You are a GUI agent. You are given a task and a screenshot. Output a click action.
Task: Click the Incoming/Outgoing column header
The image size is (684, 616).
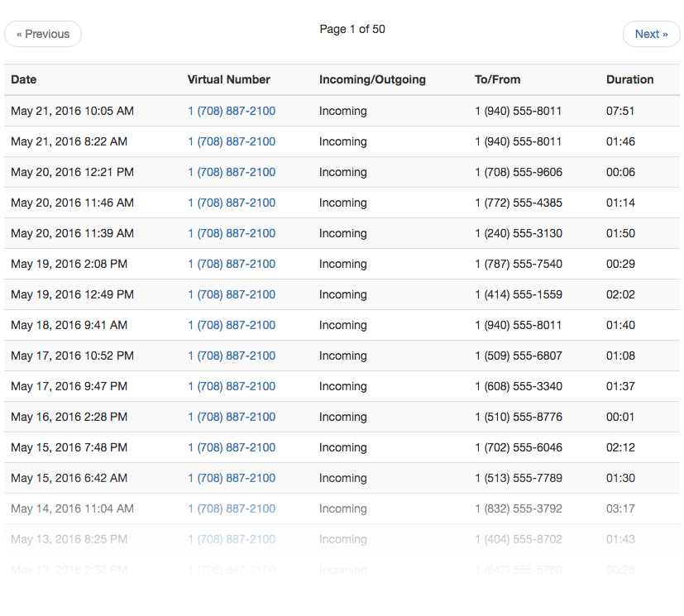(x=372, y=79)
